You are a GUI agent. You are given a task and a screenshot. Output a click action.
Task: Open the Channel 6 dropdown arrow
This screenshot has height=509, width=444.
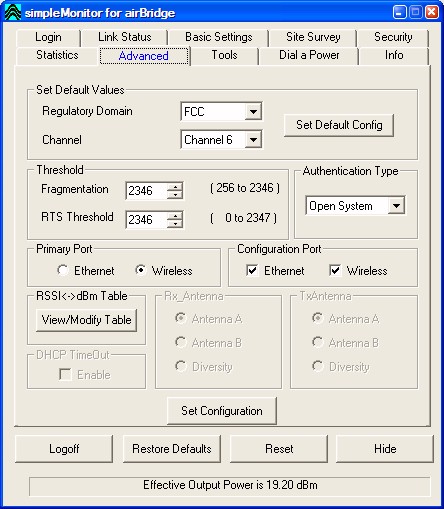253,140
